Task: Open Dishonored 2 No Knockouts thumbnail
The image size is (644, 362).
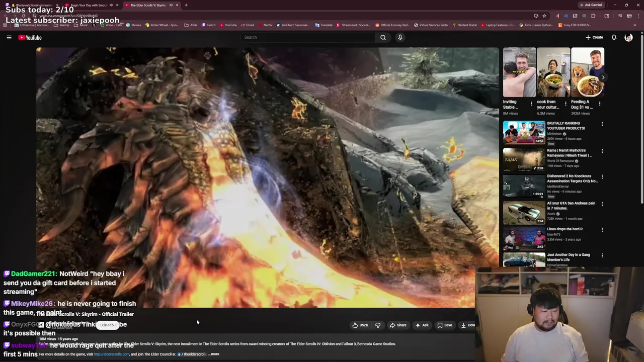Action: click(x=524, y=186)
